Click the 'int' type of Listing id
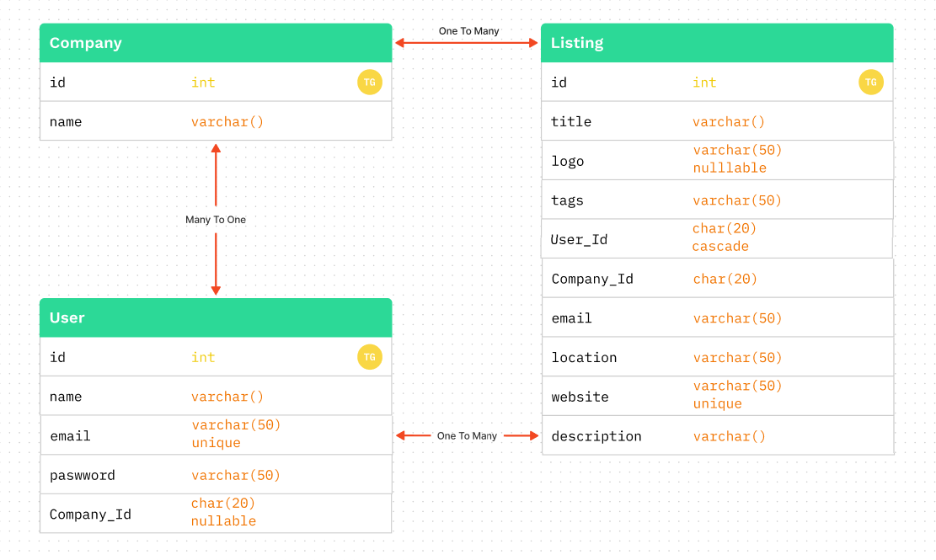Screen dimensions: 936x560 pyautogui.click(x=704, y=83)
